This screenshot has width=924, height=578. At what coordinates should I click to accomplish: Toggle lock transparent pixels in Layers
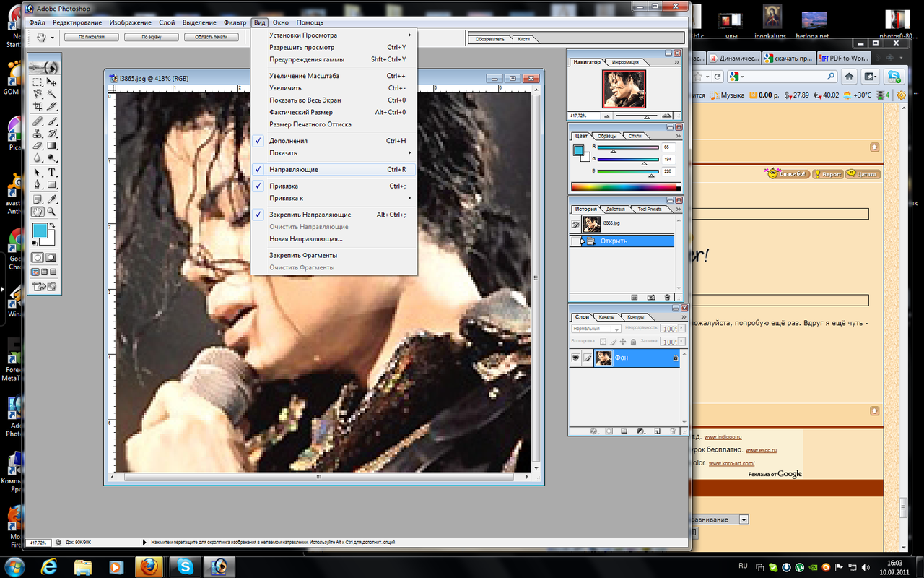coord(604,342)
